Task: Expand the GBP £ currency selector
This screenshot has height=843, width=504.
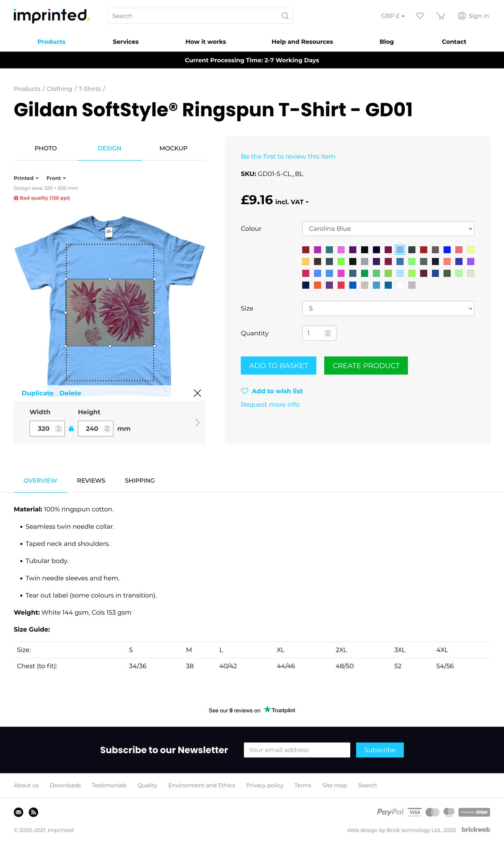Action: click(x=393, y=16)
